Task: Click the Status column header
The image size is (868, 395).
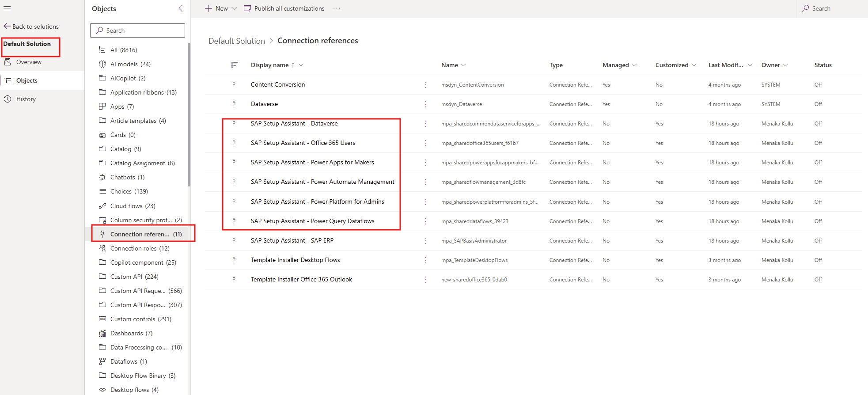Action: coord(823,65)
